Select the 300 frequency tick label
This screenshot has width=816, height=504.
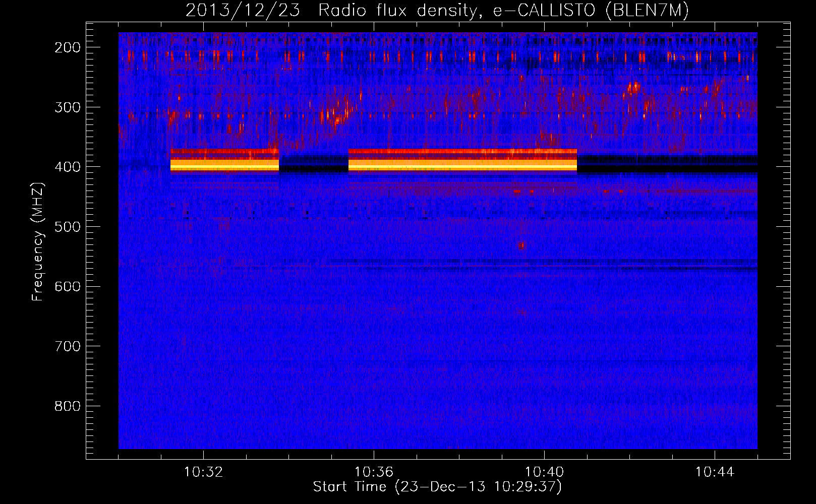click(68, 107)
